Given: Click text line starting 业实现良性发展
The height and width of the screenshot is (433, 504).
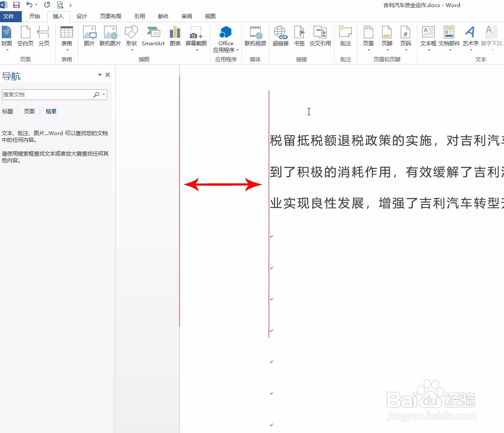Looking at the screenshot, I should [x=387, y=203].
